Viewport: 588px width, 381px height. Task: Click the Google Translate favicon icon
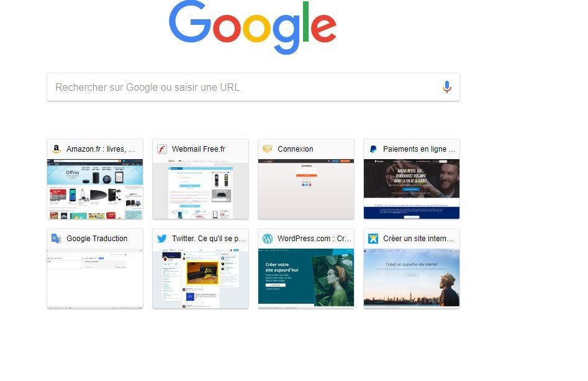tap(57, 239)
